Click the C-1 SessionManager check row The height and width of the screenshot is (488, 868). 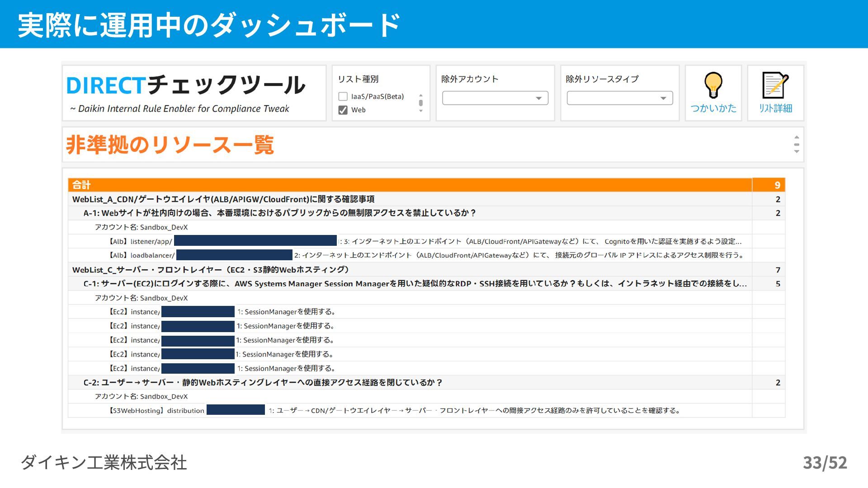click(415, 284)
